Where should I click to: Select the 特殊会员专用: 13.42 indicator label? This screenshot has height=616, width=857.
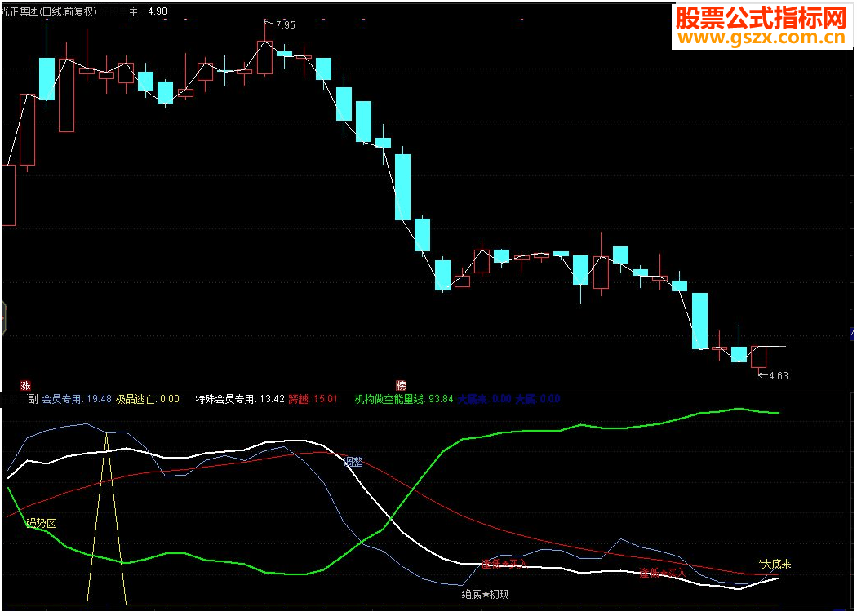click(x=240, y=399)
